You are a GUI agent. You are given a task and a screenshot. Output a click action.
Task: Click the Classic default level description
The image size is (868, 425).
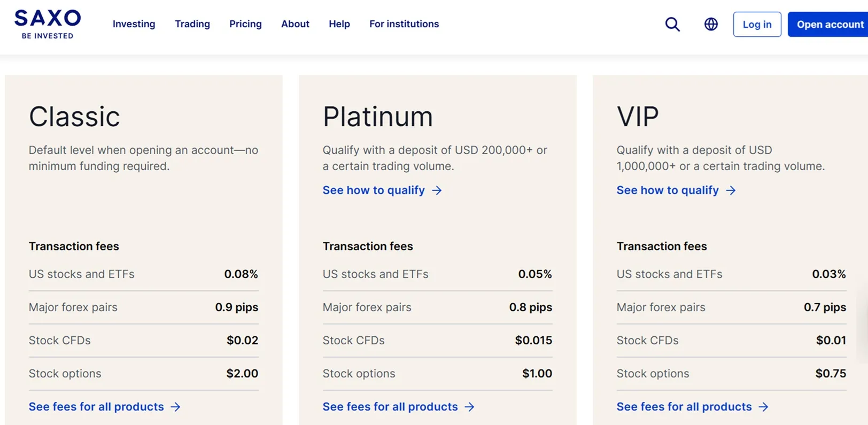pyautogui.click(x=143, y=158)
